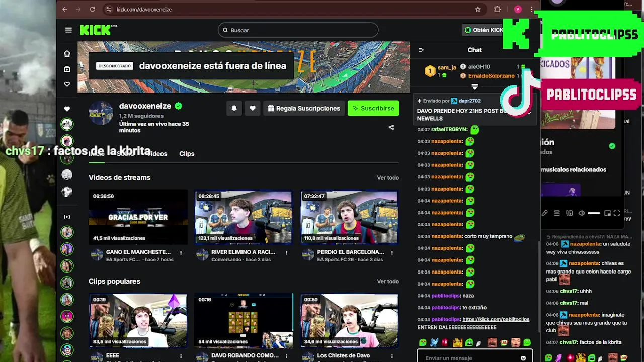Click the browser forward arrow
This screenshot has height=362, width=644.
(78, 9)
